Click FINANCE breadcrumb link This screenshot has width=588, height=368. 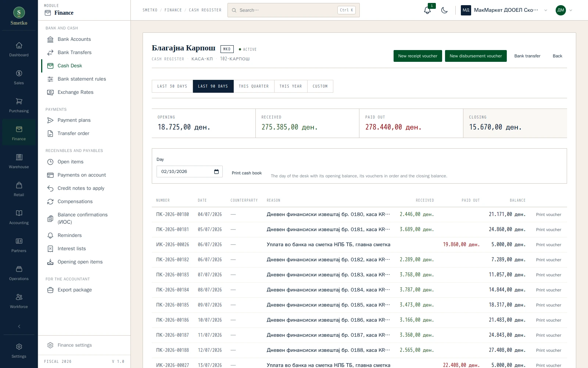coord(173,10)
